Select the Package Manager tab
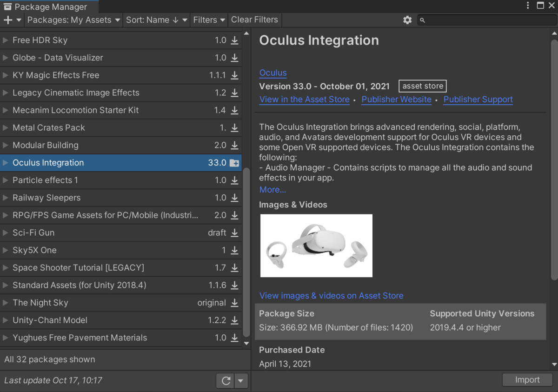 click(49, 7)
